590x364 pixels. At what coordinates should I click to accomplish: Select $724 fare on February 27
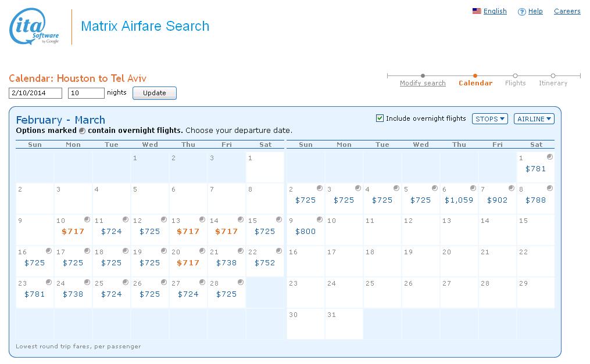tap(188, 294)
